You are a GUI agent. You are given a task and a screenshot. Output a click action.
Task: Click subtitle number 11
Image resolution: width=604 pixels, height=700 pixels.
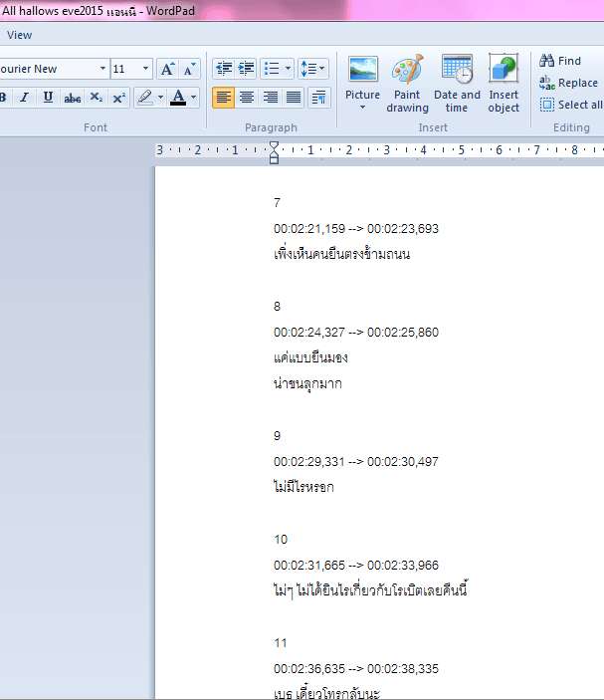[x=281, y=643]
